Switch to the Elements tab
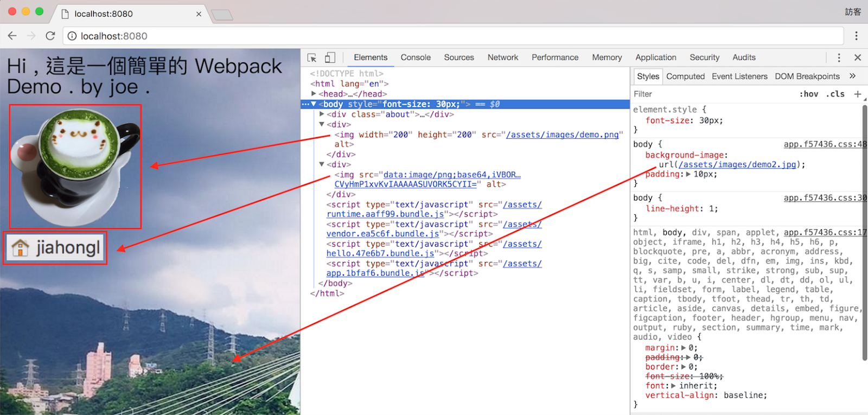Screen dimensions: 868x415 click(371, 58)
